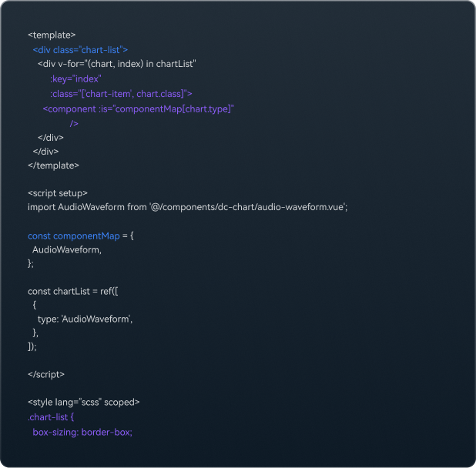The width and height of the screenshot is (476, 468).
Task: Click the style lang scss scoped line
Action: tap(84, 402)
